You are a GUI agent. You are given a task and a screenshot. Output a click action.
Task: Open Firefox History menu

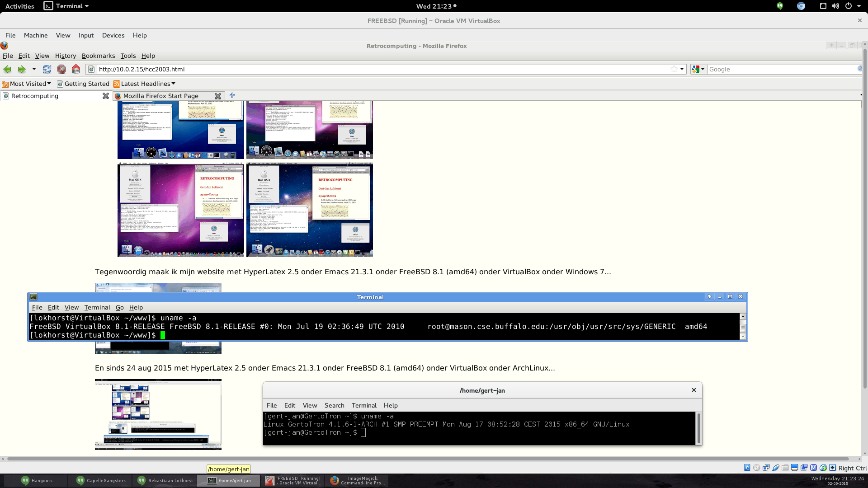click(66, 56)
